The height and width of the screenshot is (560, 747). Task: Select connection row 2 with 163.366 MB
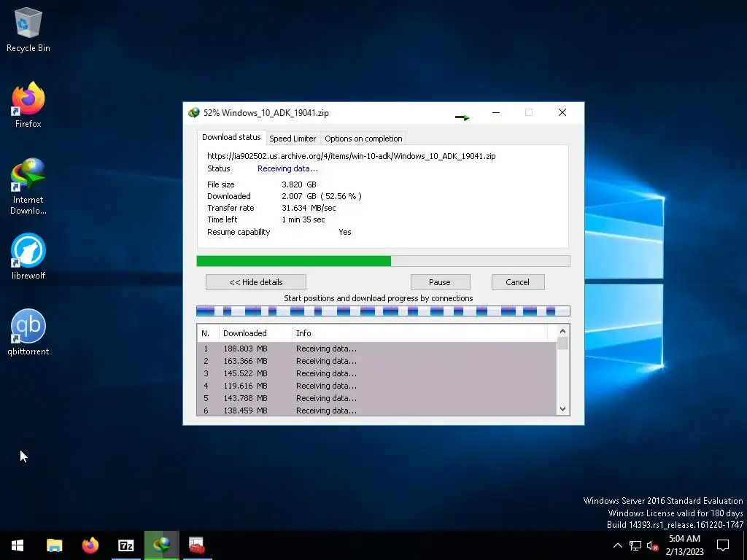[376, 361]
